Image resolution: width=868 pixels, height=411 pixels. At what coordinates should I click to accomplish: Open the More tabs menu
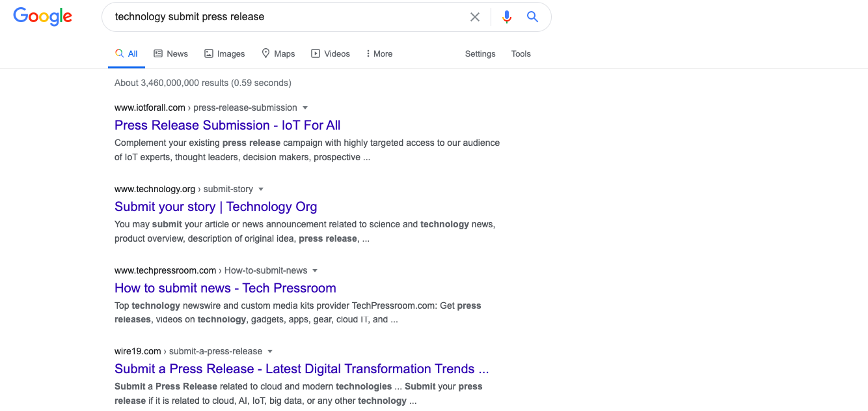coord(379,54)
